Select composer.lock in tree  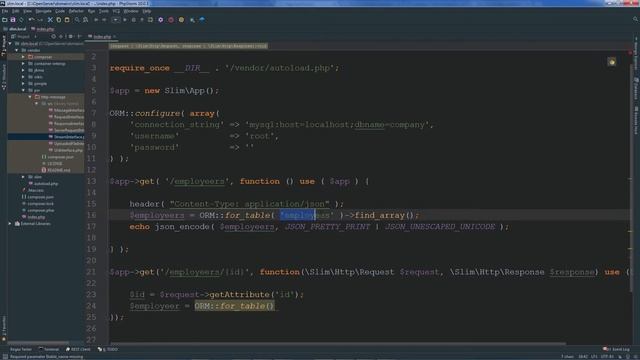tap(38, 204)
